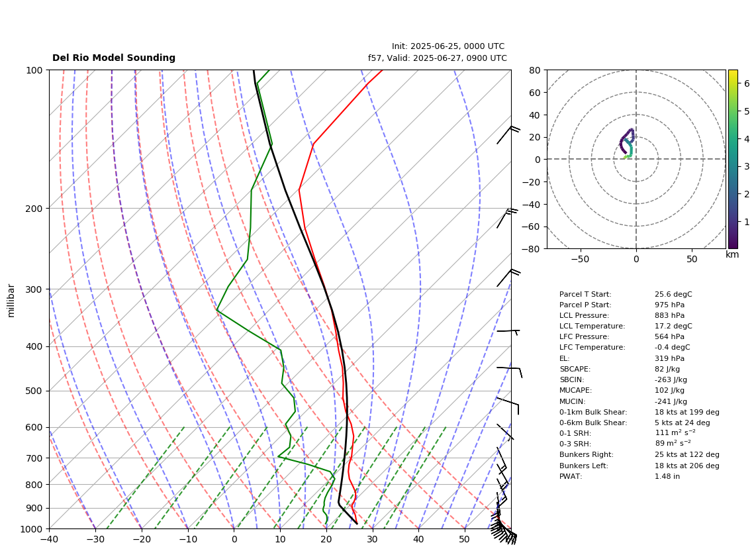The height and width of the screenshot is (551, 756).
Task: Select the "0-1 SRH:" label
Action: [x=575, y=433]
